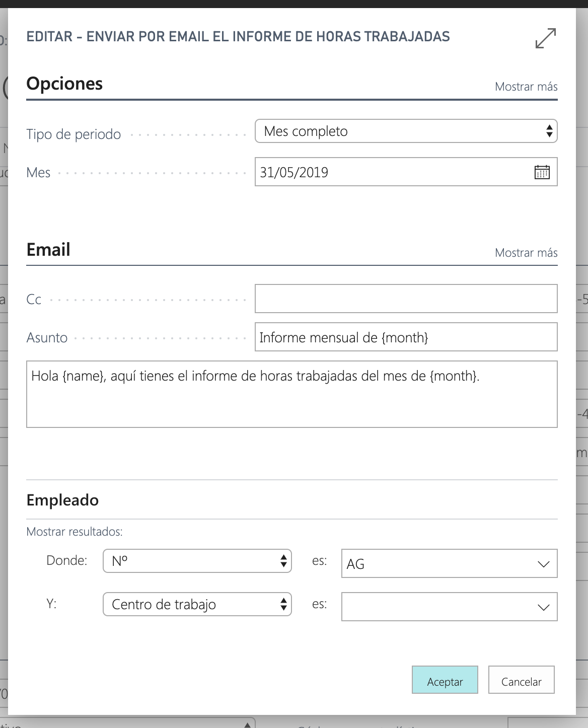Viewport: 588px width, 728px height.
Task: Open the Centro de trabajo filter dropdown
Action: [x=197, y=604]
